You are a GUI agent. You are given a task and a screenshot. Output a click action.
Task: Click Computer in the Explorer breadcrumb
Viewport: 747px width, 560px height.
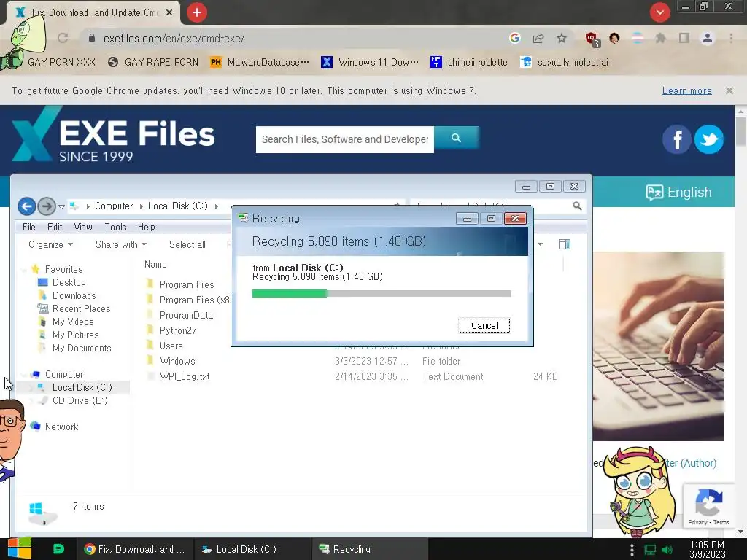[114, 206]
